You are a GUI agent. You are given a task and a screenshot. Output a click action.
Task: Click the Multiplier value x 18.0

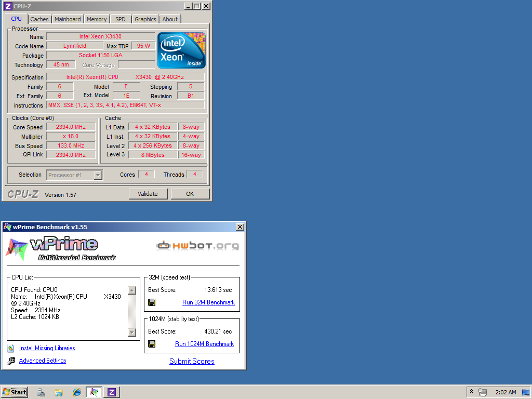pos(71,136)
